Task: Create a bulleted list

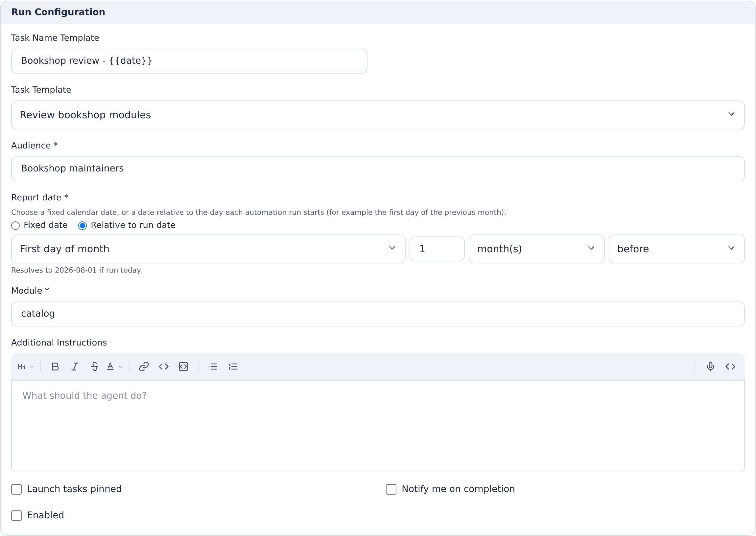Action: (x=213, y=367)
